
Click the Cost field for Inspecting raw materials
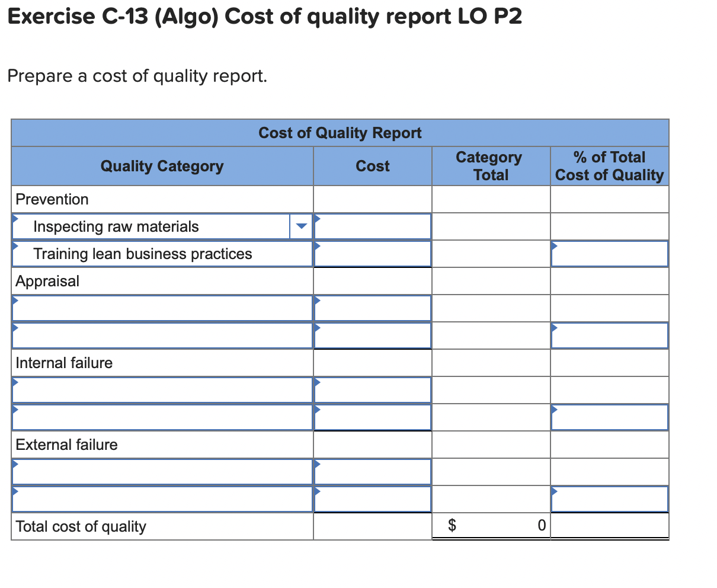372,226
